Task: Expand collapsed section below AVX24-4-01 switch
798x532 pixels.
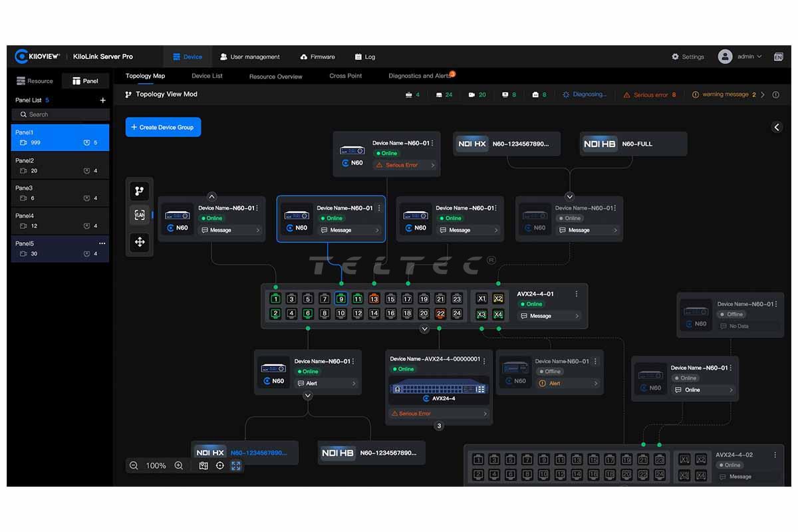Action: [425, 329]
